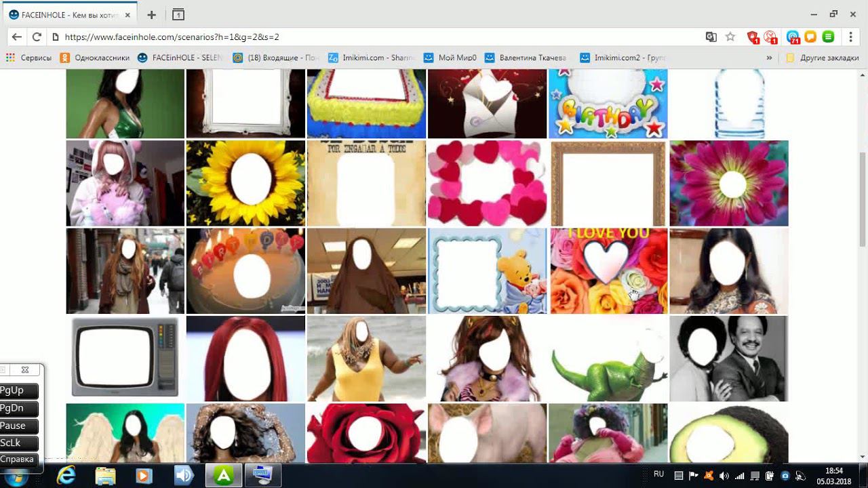Open the I LOVE YOU roses heart scenario
Image resolution: width=868 pixels, height=488 pixels.
click(x=608, y=271)
